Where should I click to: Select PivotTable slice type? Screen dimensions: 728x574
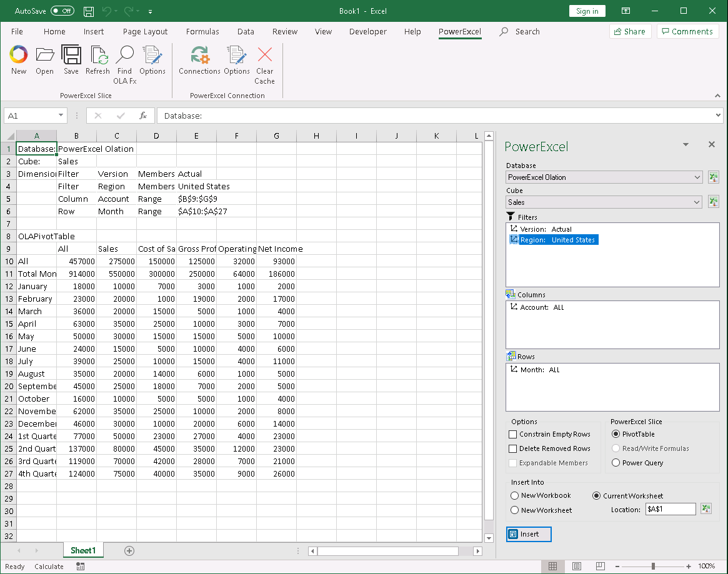(x=616, y=434)
